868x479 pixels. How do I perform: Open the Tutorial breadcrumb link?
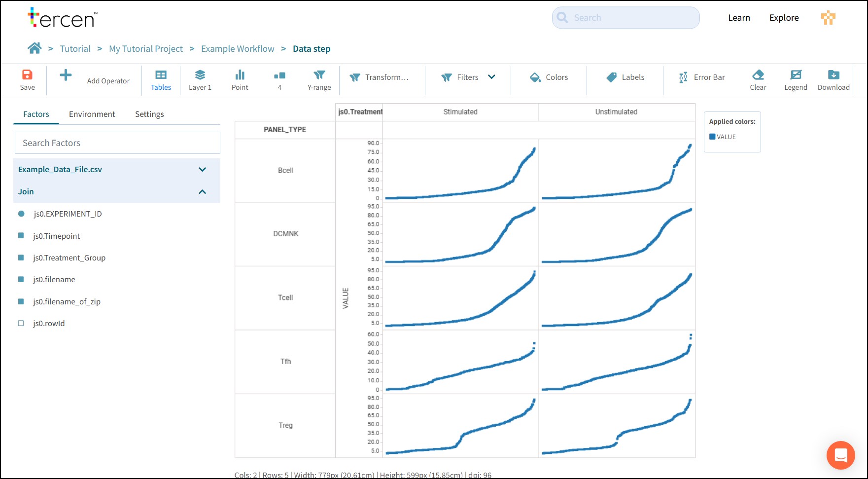(75, 48)
